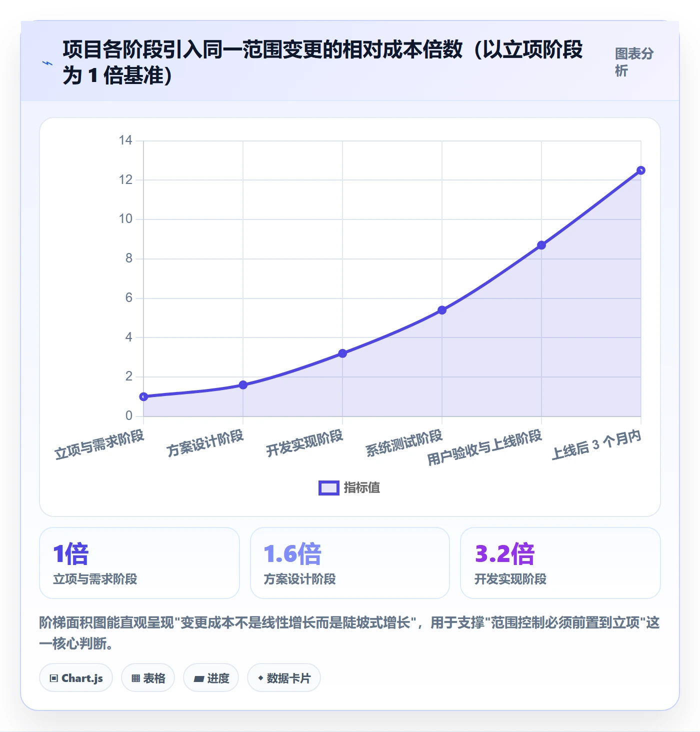Viewport: 700px width, 732px height.
Task: Click the chart title starting with 项目各阶段引入
Action: 323,62
